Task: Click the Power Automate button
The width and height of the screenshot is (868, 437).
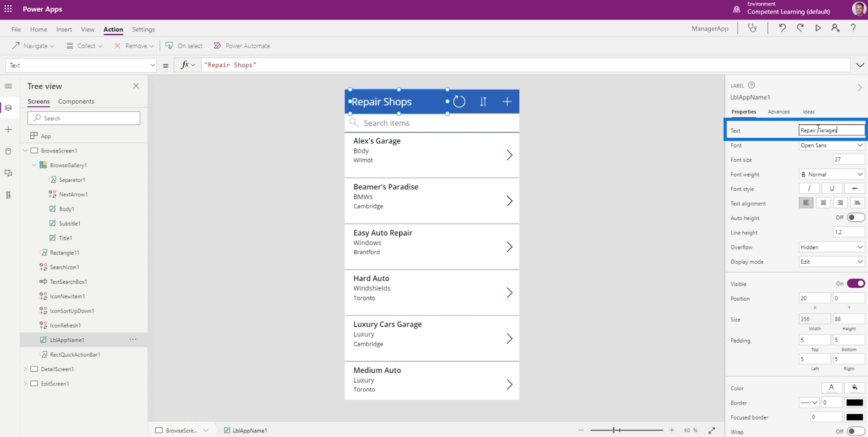Action: coord(242,46)
